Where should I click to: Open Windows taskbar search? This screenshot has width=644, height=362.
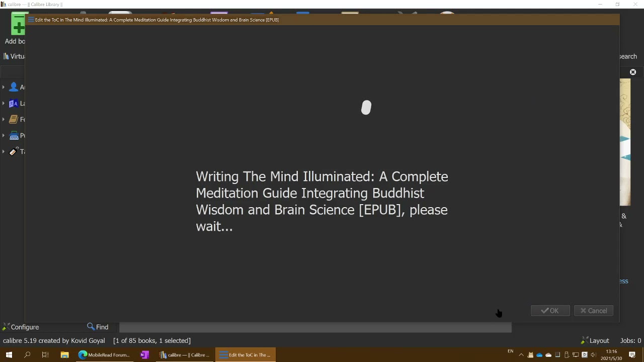pyautogui.click(x=27, y=355)
